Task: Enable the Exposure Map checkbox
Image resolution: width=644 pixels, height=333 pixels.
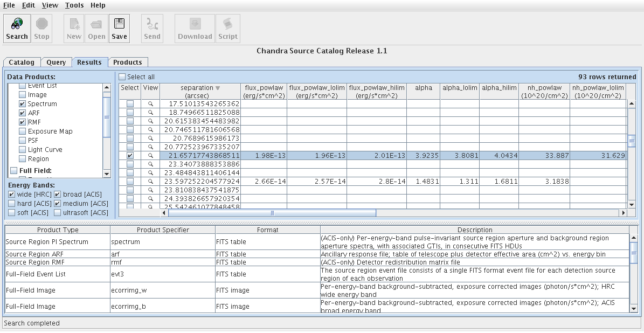Action: pos(22,131)
